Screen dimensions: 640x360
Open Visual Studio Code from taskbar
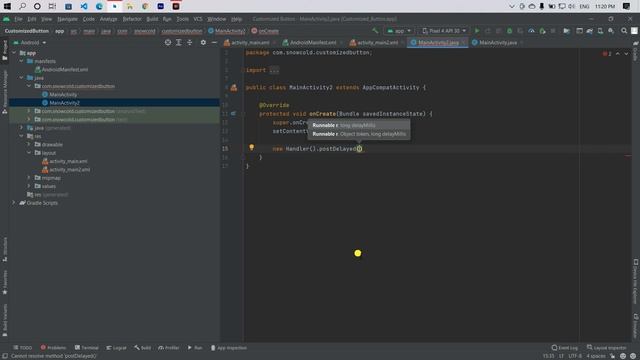tap(84, 6)
